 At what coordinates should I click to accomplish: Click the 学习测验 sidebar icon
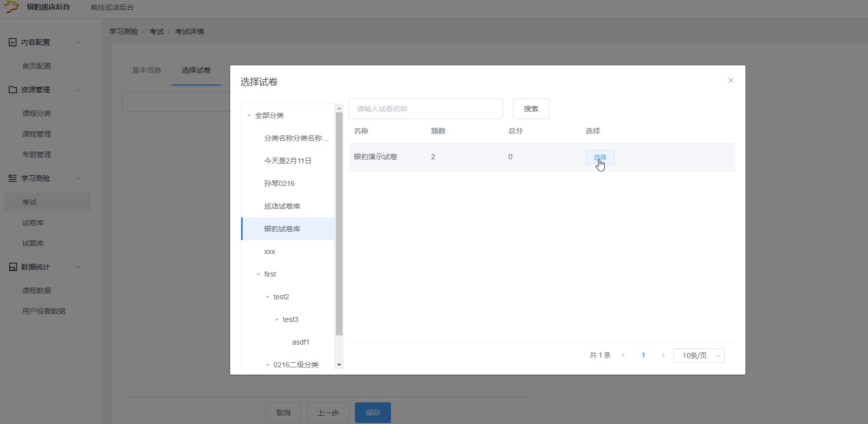coord(13,178)
